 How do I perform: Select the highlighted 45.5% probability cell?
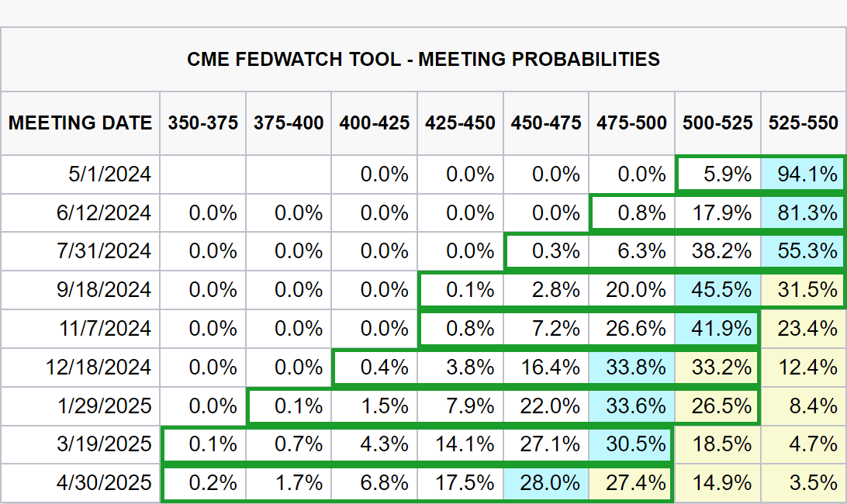[x=718, y=291]
